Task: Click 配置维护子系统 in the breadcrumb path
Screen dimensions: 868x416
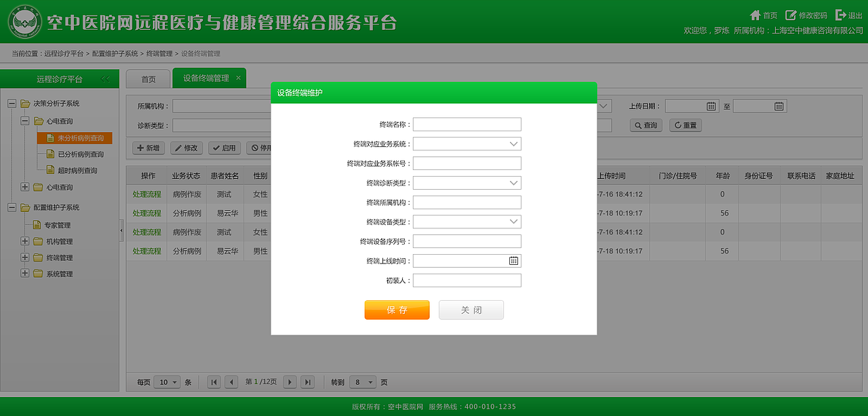Action: (115, 54)
